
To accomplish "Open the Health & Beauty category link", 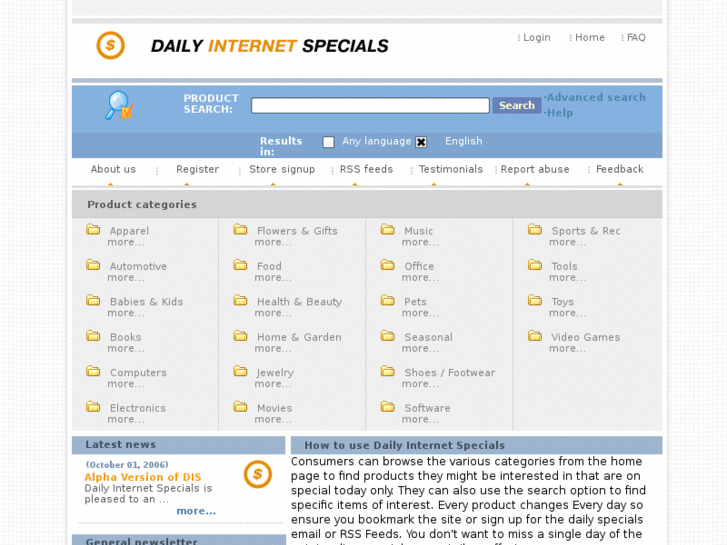I will pyautogui.click(x=300, y=302).
